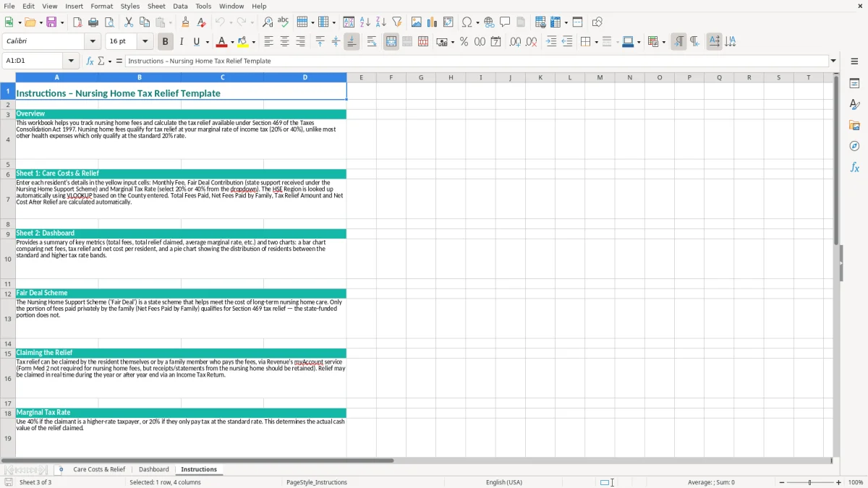Open sidebar Properties panel
Screen dimensions: 868x488
click(x=854, y=83)
